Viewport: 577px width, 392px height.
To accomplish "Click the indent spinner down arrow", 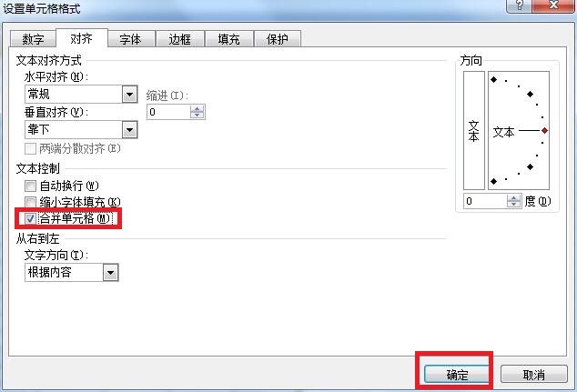I will point(197,116).
